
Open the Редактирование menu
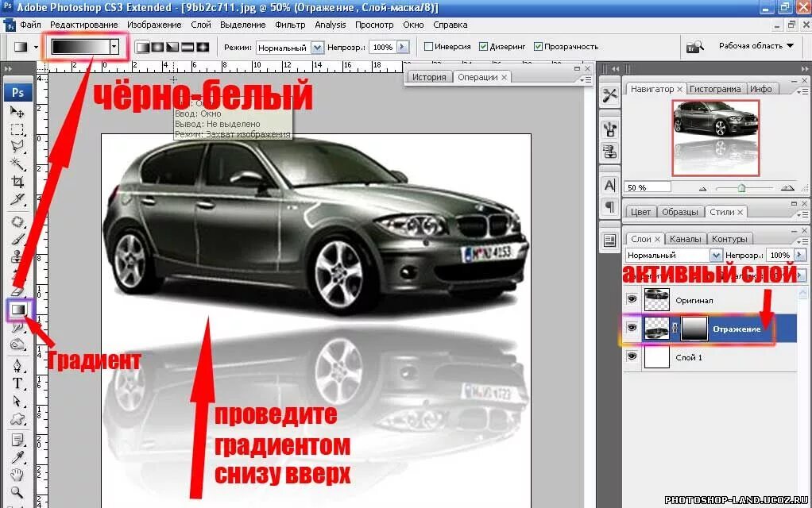(x=84, y=25)
